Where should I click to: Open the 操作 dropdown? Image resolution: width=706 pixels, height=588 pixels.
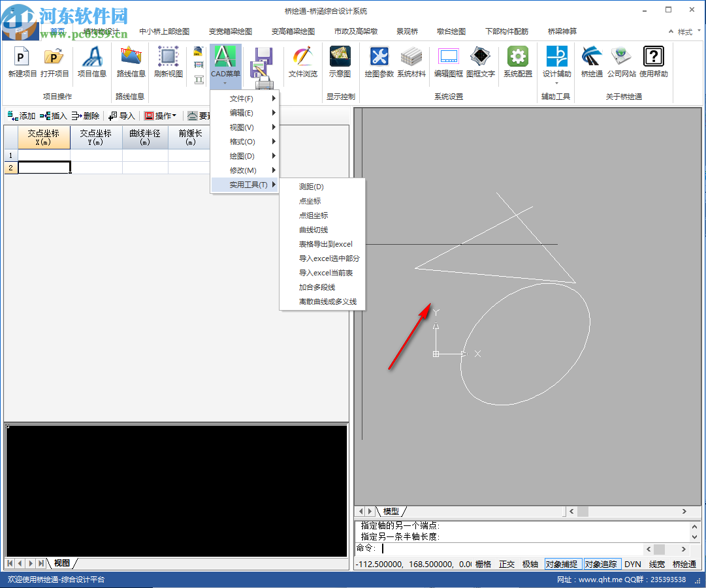pos(160,116)
